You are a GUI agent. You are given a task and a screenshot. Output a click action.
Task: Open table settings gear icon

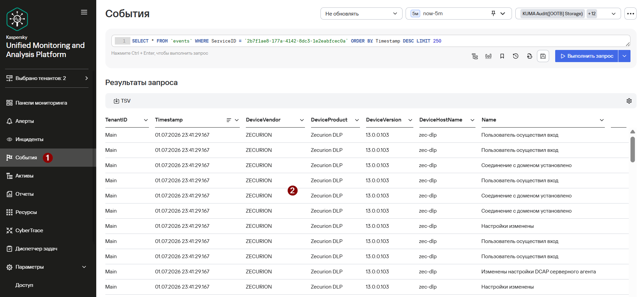click(x=629, y=101)
